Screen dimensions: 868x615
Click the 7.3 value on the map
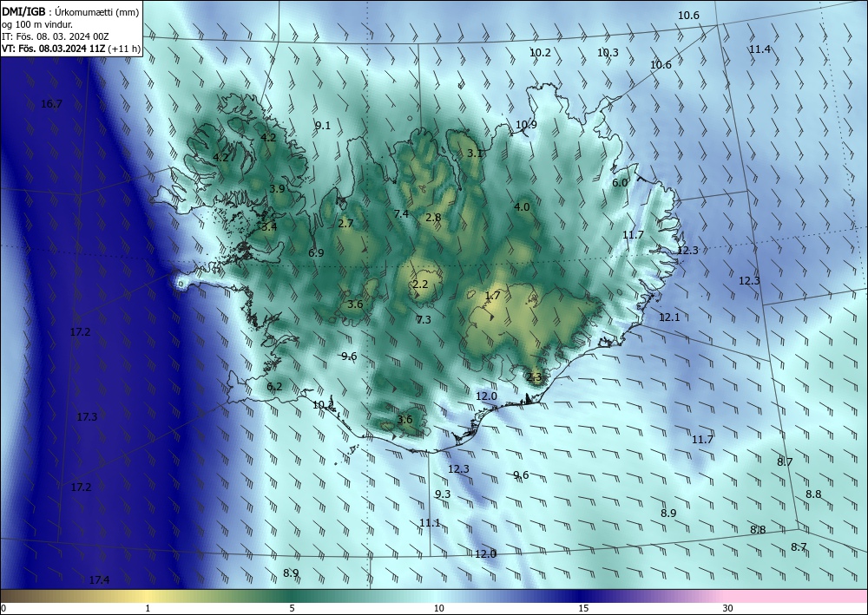click(424, 320)
